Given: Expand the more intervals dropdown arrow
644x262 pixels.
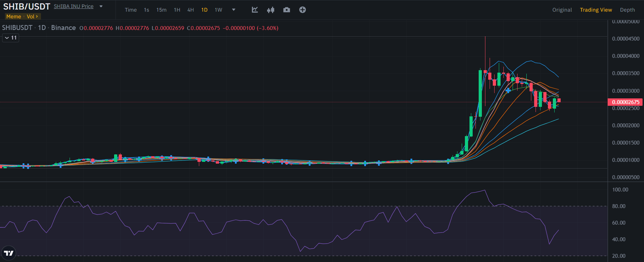Looking at the screenshot, I should [x=234, y=10].
